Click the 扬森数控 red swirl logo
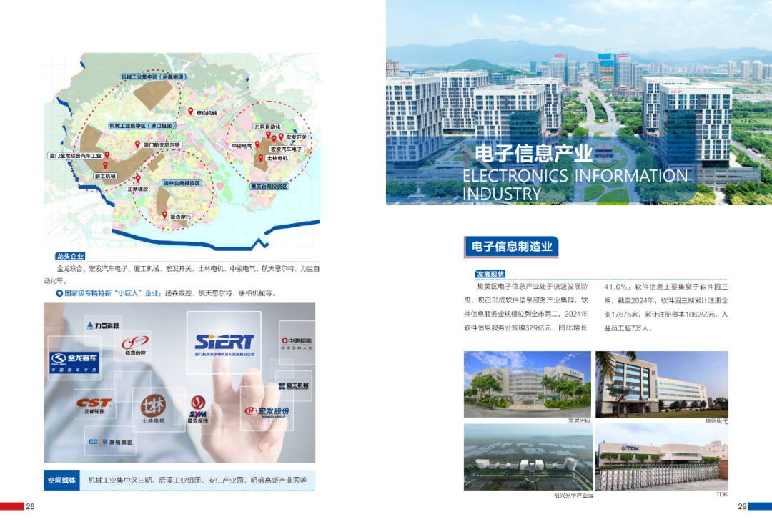Viewport: 772px width, 532px height. (x=135, y=345)
